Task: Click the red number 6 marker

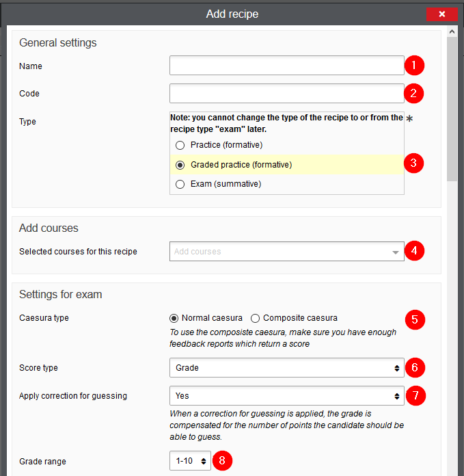Action: coord(415,368)
